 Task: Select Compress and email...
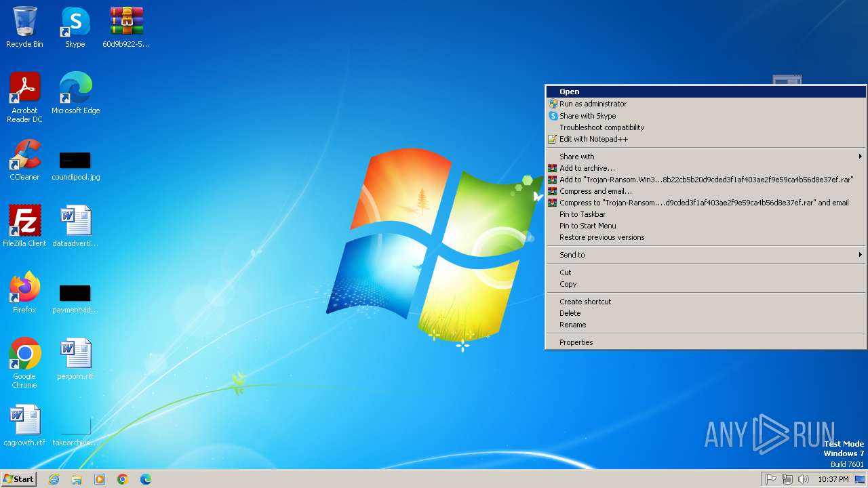coord(706,191)
